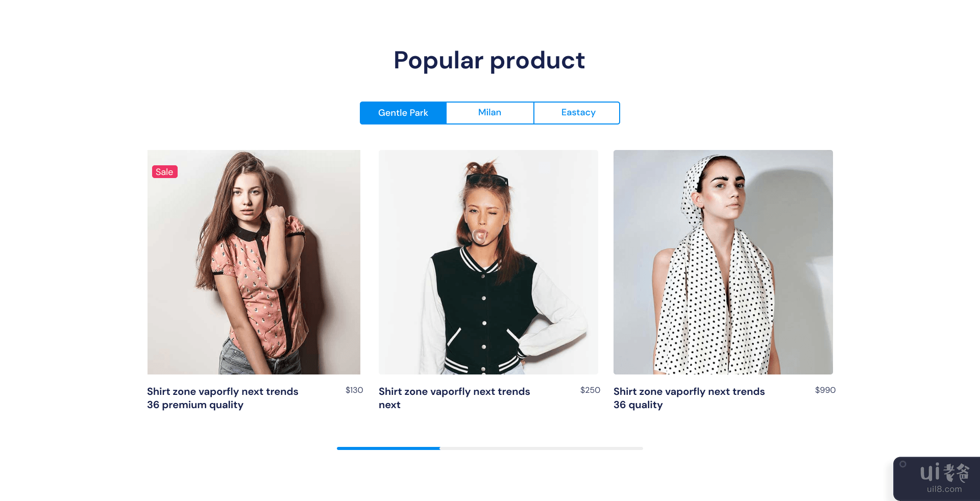Image resolution: width=980 pixels, height=501 pixels.
Task: Click title ending in 36 premium quality
Action: click(223, 398)
